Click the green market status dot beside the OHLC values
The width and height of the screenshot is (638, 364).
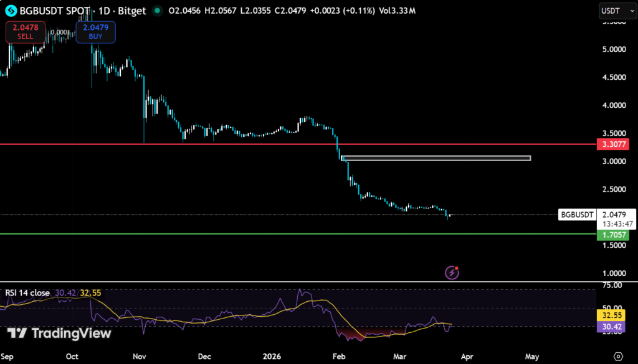(x=158, y=11)
